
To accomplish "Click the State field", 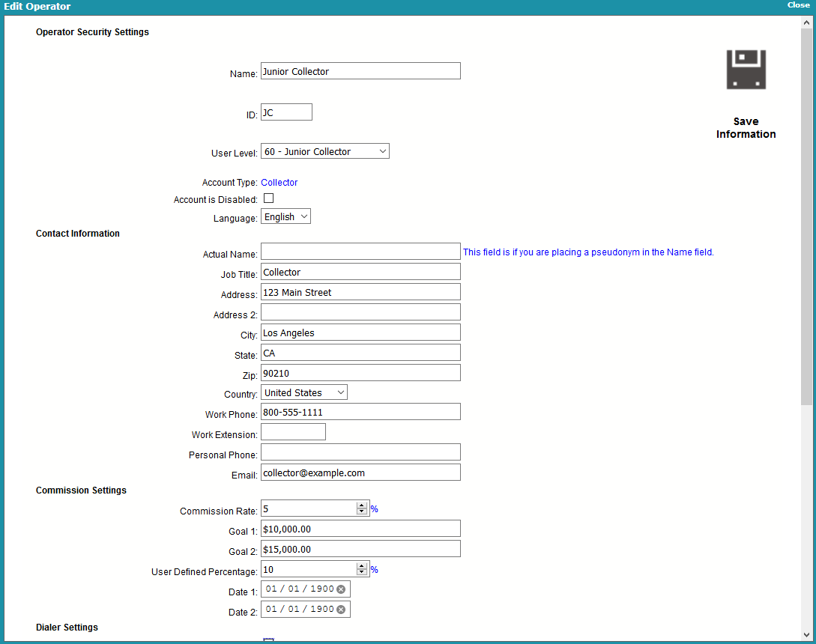I will coord(360,353).
